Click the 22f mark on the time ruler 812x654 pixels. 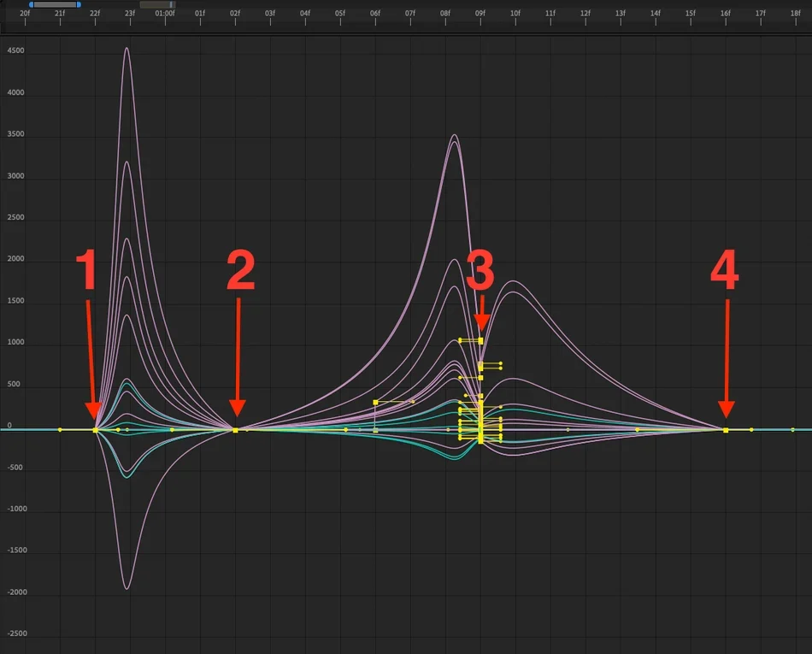click(x=95, y=14)
